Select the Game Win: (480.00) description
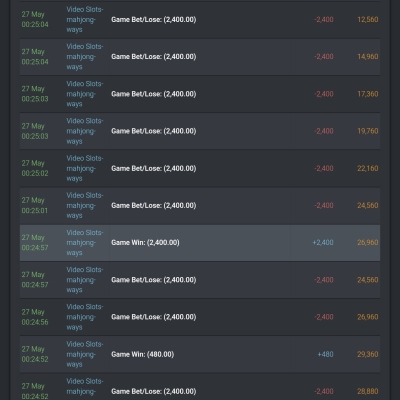 coord(143,354)
